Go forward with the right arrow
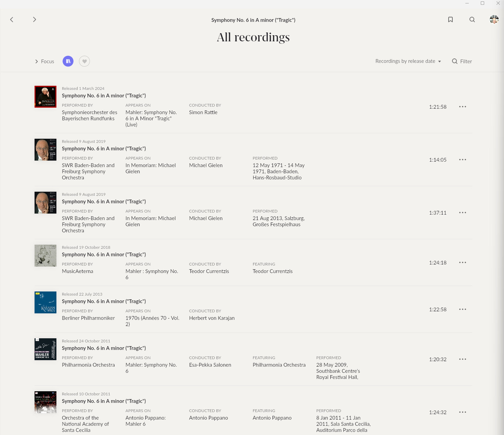This screenshot has height=435, width=504. point(34,19)
